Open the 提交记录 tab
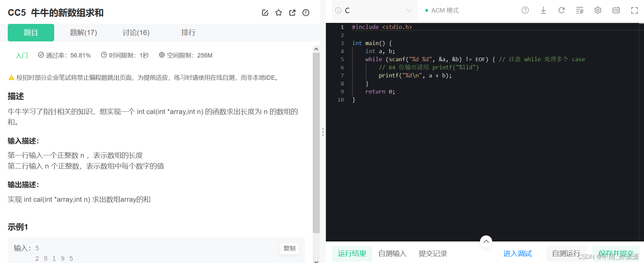 point(433,254)
